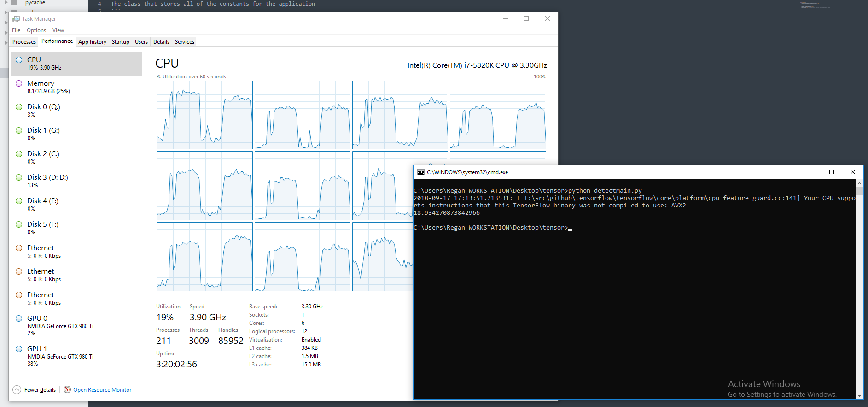
Task: Open the File menu in Task Manager
Action: point(16,30)
